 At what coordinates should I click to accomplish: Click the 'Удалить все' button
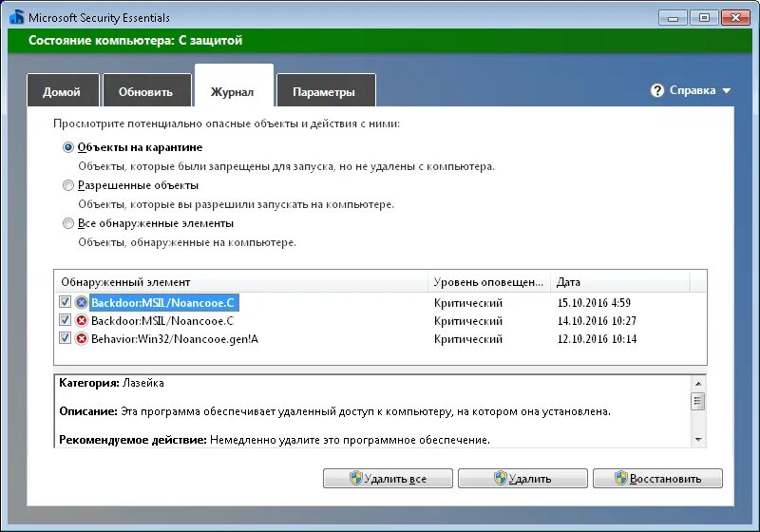tap(388, 479)
